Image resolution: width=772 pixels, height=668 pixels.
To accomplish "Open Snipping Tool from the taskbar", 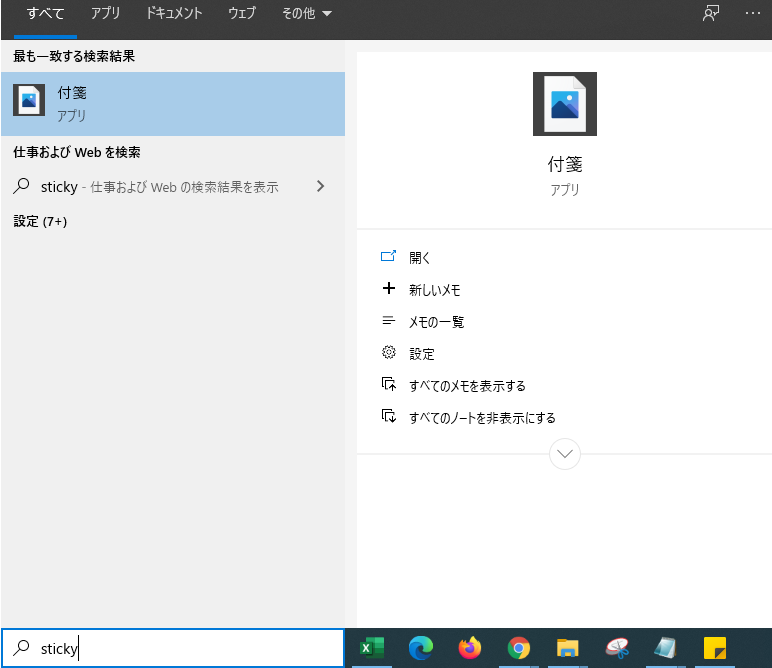I will [617, 648].
